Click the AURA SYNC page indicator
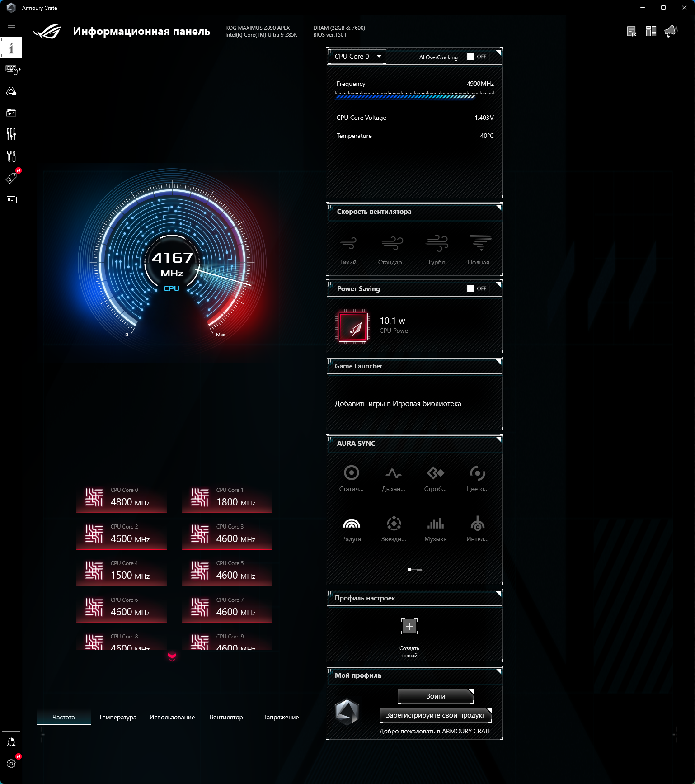The height and width of the screenshot is (784, 695). click(414, 570)
